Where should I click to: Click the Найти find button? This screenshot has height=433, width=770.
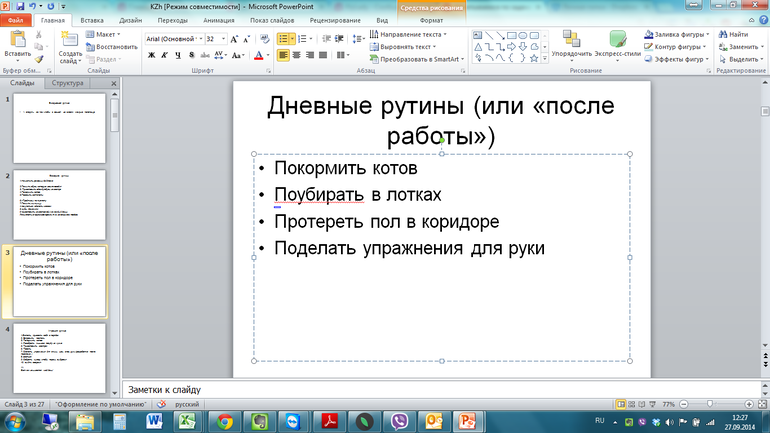[735, 33]
